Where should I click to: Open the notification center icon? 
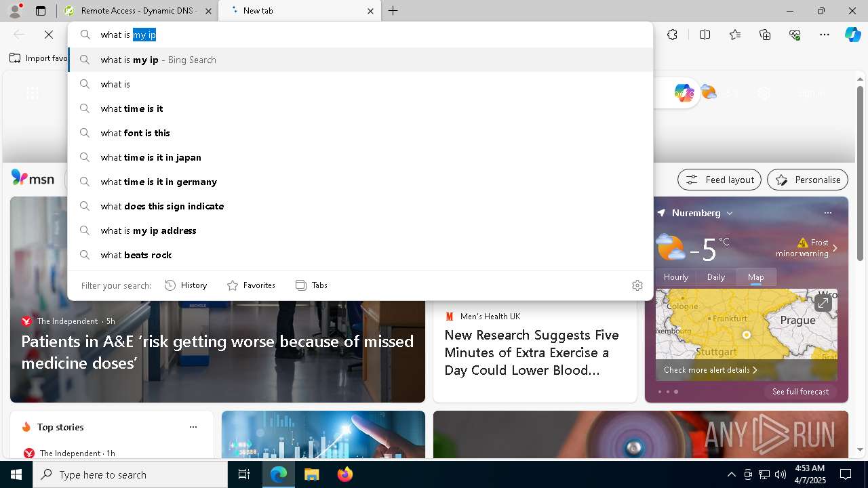coord(846,474)
